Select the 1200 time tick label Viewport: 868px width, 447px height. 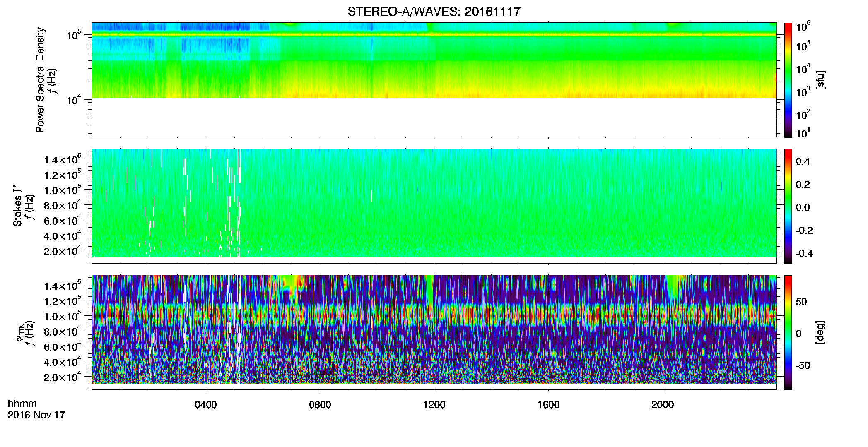pyautogui.click(x=434, y=405)
